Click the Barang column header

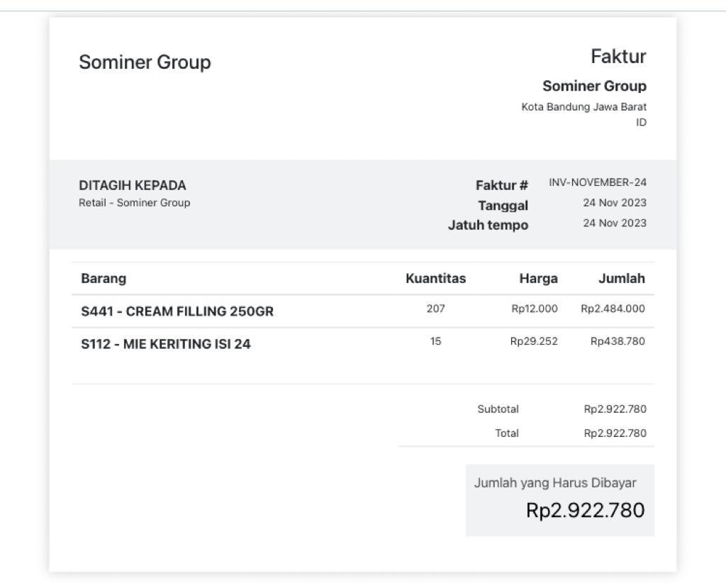[x=104, y=279]
